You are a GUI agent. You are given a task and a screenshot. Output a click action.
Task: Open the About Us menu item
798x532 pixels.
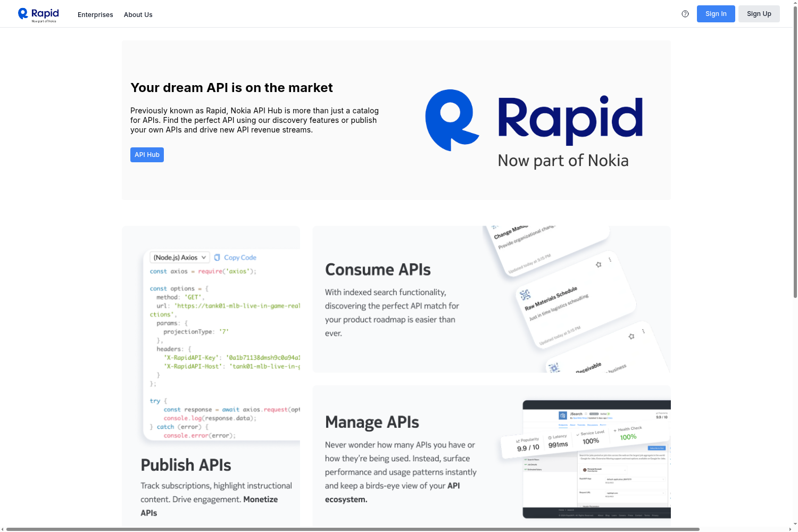pos(138,15)
